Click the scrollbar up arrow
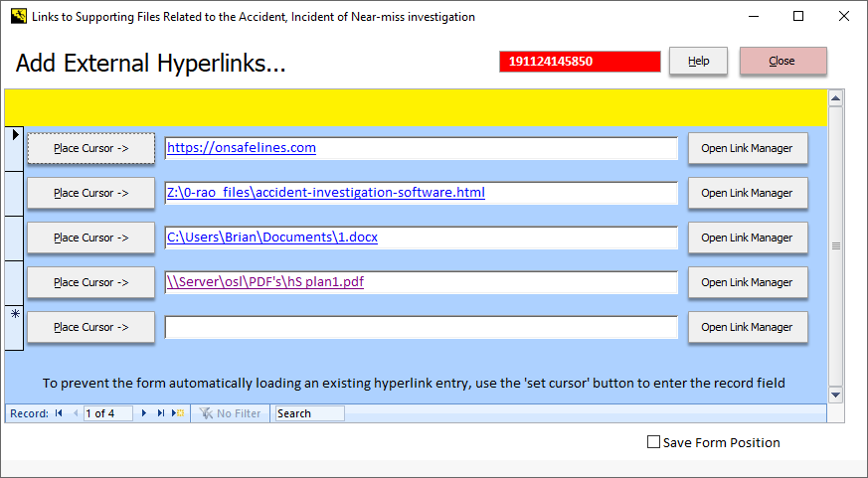 coord(836,98)
